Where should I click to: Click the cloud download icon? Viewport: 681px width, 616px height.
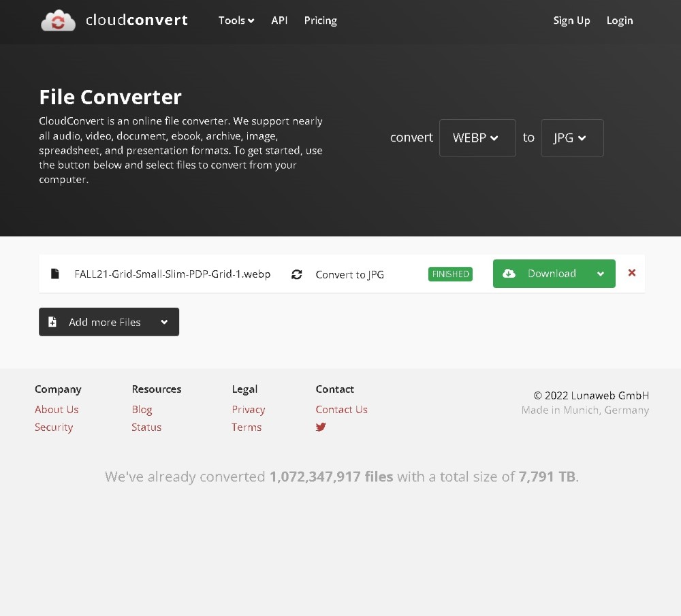(509, 274)
